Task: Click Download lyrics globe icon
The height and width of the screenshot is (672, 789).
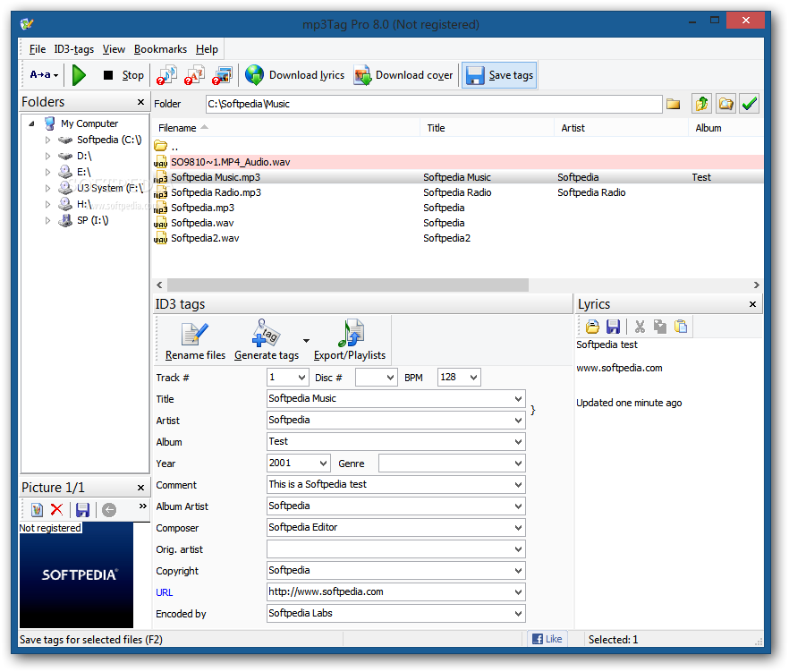Action: [x=255, y=75]
